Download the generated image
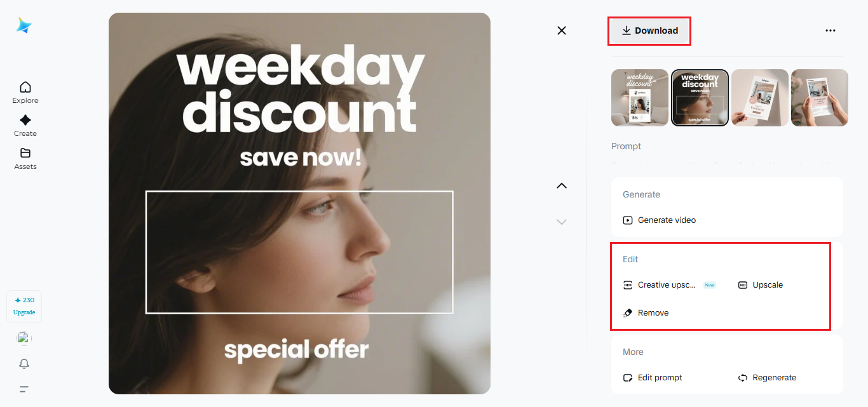The width and height of the screenshot is (868, 407). coord(649,30)
